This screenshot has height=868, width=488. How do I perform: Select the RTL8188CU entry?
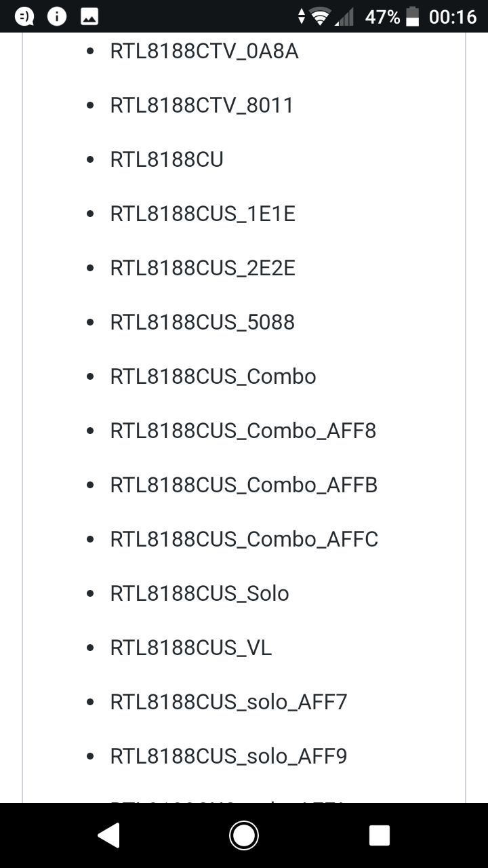167,160
